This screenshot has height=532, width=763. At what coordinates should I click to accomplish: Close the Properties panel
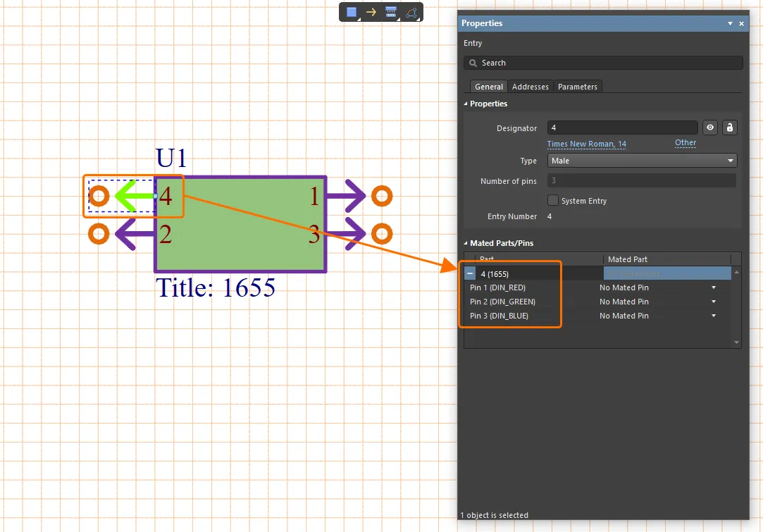point(741,23)
